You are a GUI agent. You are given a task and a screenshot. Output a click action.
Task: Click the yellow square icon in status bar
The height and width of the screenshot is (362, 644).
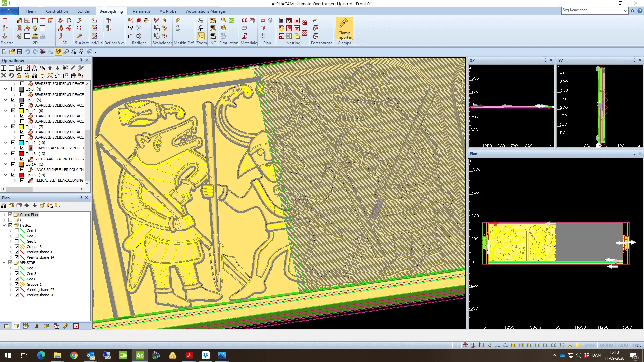tap(578, 345)
